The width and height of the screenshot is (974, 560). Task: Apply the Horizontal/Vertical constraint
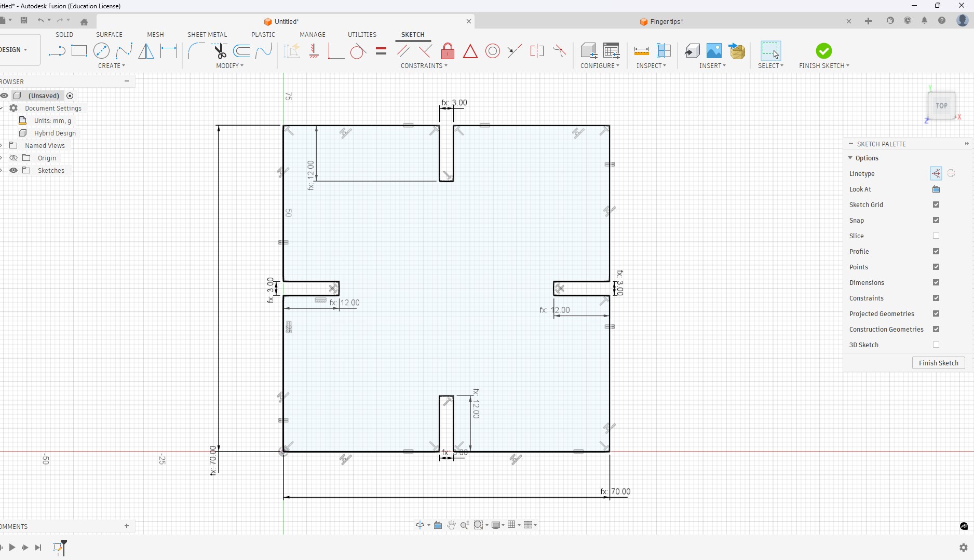(x=314, y=51)
